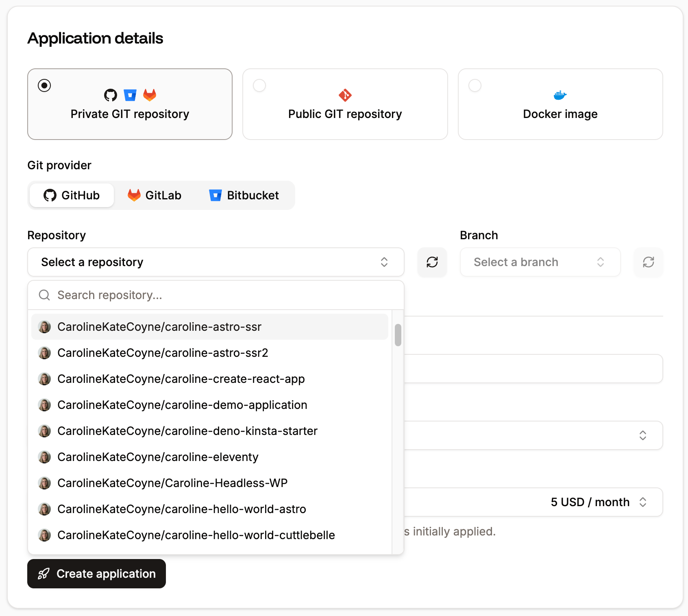Click the refresh icon next to Repository dropdown
This screenshot has height=616, width=688.
(432, 262)
